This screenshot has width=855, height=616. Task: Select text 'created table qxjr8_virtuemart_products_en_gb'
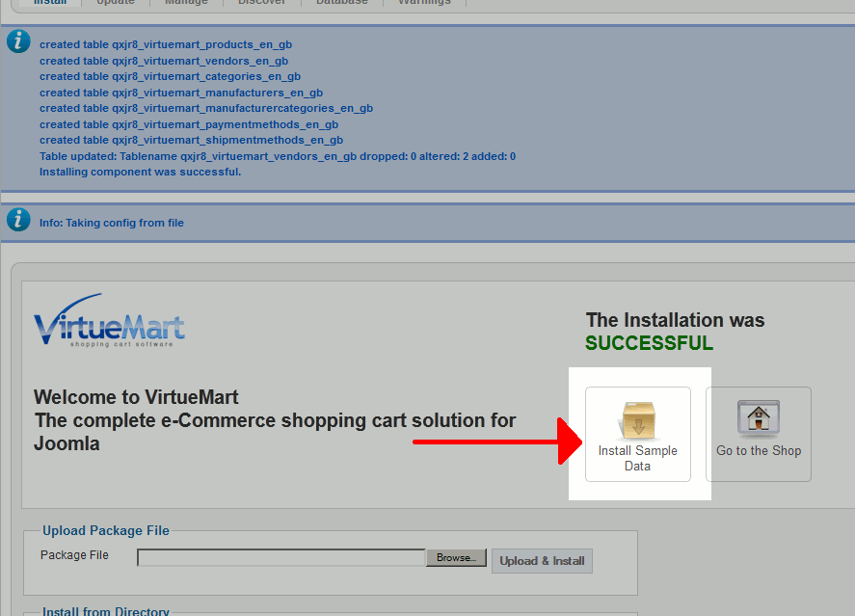(x=166, y=44)
